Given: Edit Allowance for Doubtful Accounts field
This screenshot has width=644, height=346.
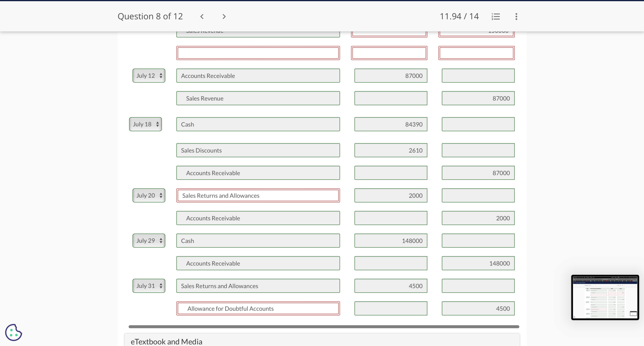Looking at the screenshot, I should (x=258, y=308).
